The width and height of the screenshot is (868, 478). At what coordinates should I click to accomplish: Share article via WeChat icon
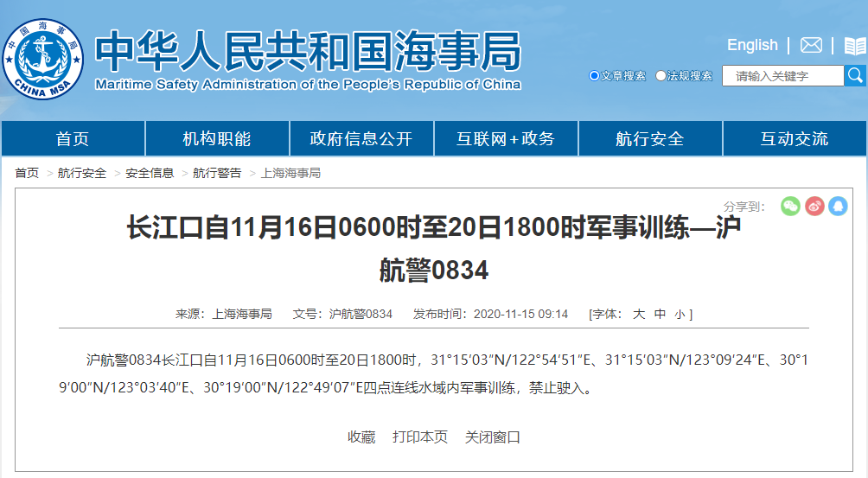tap(790, 207)
